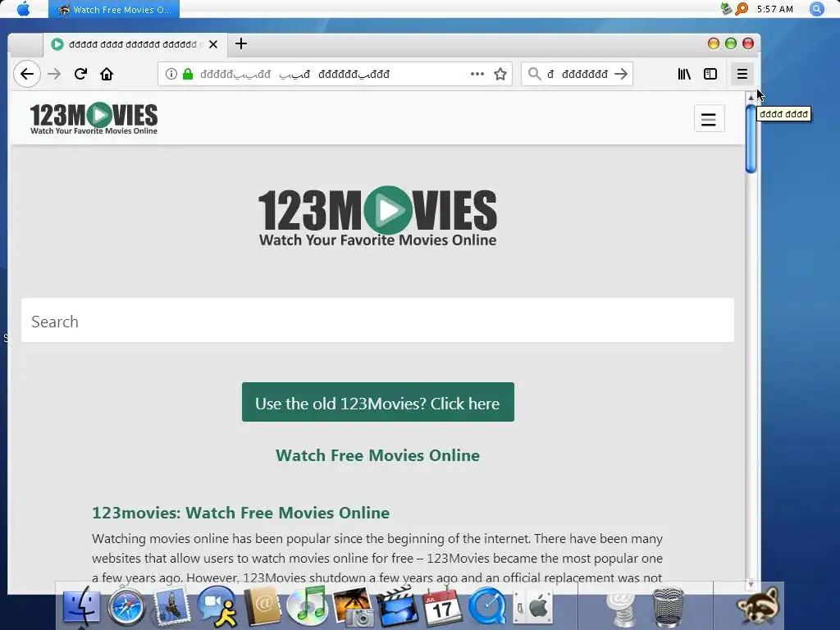
Task: Expand the site navigation hamburger menu
Action: coord(709,119)
